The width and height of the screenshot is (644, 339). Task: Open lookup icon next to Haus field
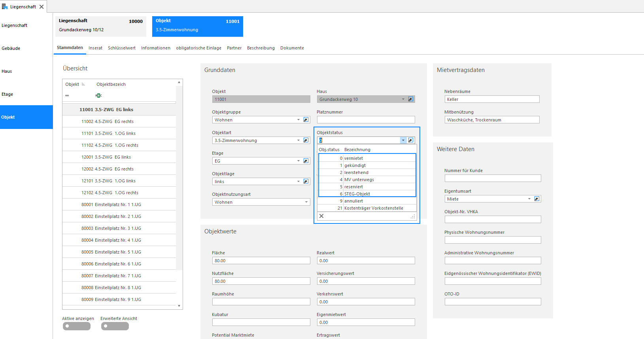pos(411,99)
